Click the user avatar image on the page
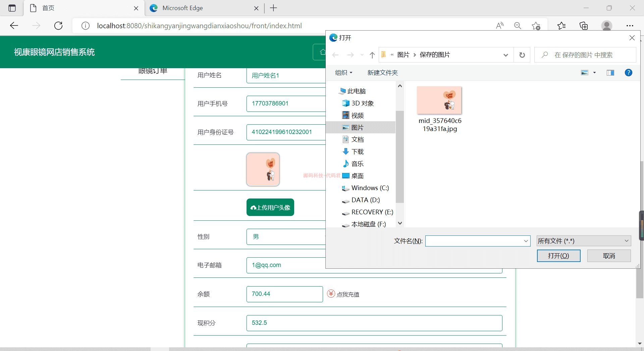 point(263,169)
